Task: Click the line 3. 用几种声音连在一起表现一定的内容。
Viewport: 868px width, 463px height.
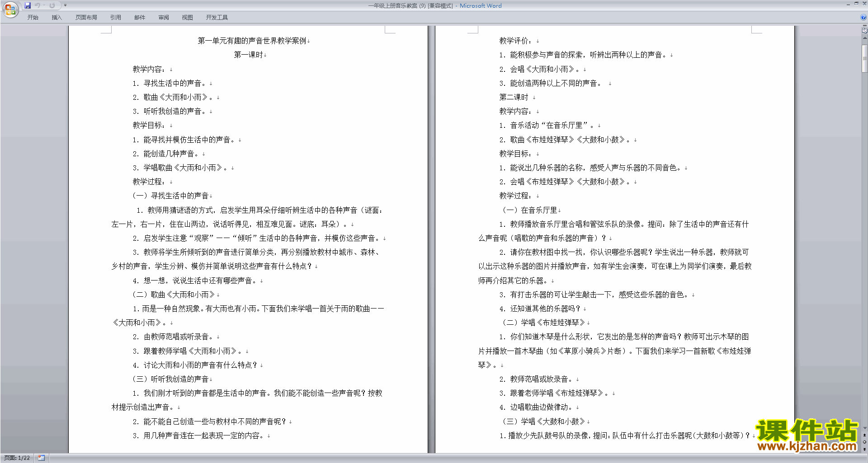Action: point(199,435)
